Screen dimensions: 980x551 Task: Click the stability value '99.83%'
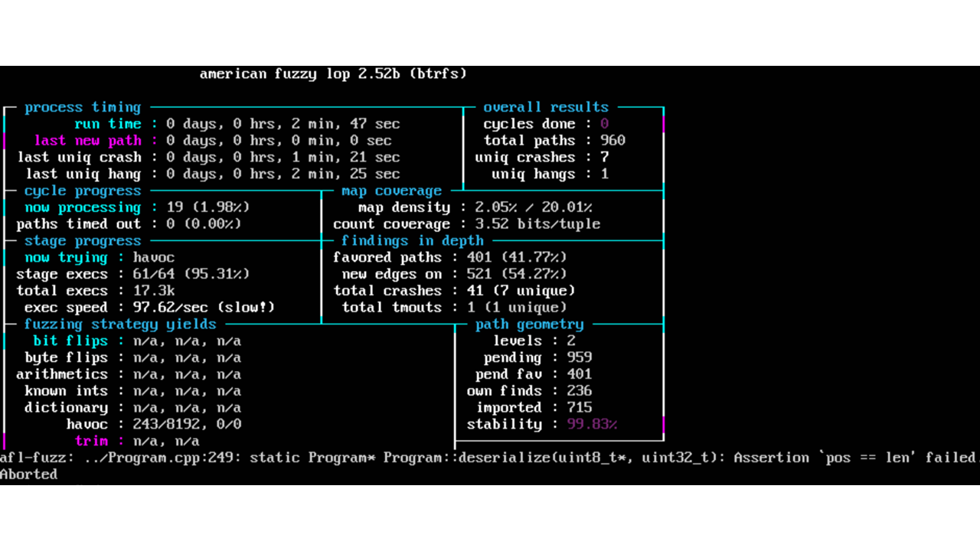point(592,425)
